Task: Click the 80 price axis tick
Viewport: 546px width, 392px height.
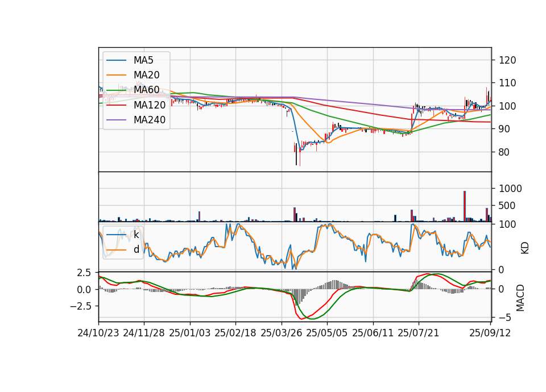Action: tap(504, 152)
